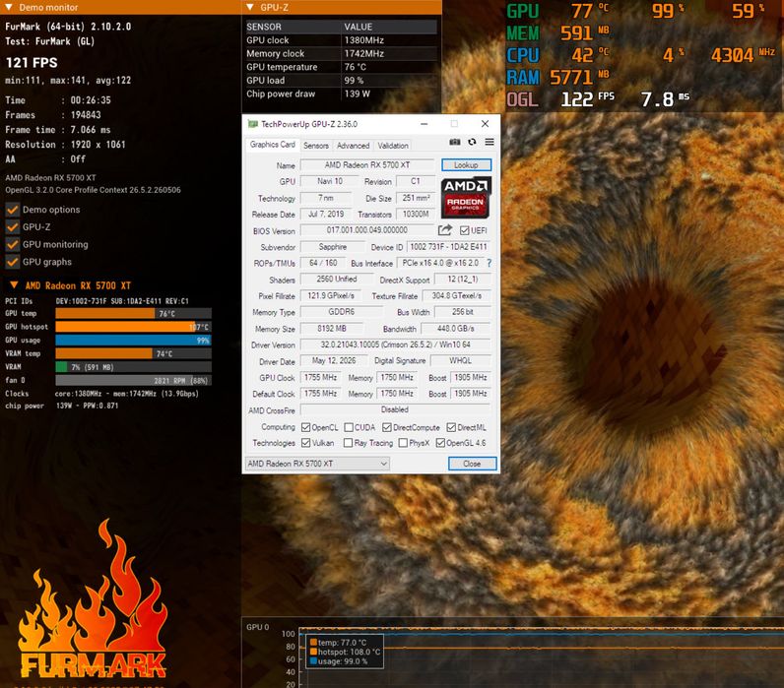Screen dimensions: 784x688
Task: Click the Release Date Jul 7, 2019 field
Action: (x=325, y=214)
